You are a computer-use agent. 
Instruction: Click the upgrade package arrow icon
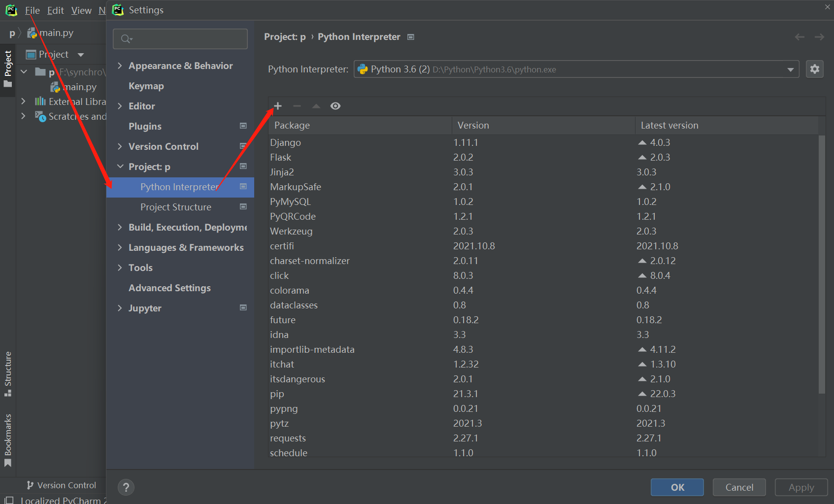[x=316, y=106]
